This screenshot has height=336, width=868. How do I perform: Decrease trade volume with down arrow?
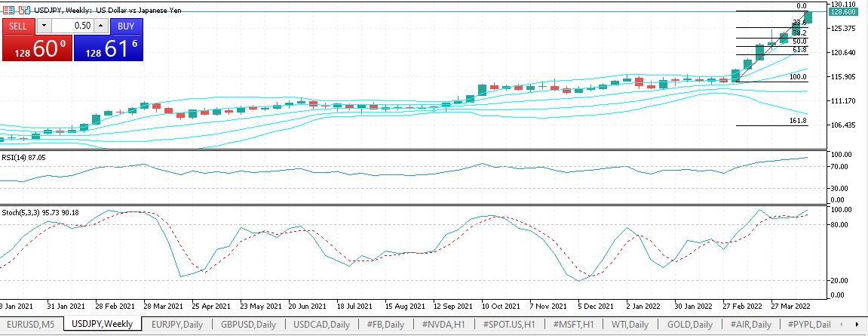(x=44, y=26)
